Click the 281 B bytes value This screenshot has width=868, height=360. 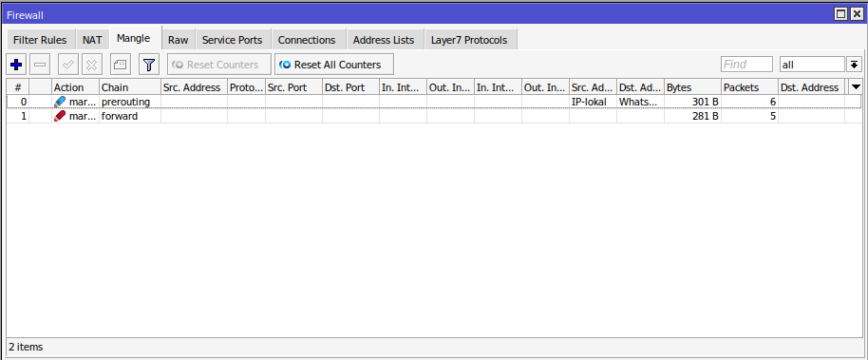coord(706,116)
